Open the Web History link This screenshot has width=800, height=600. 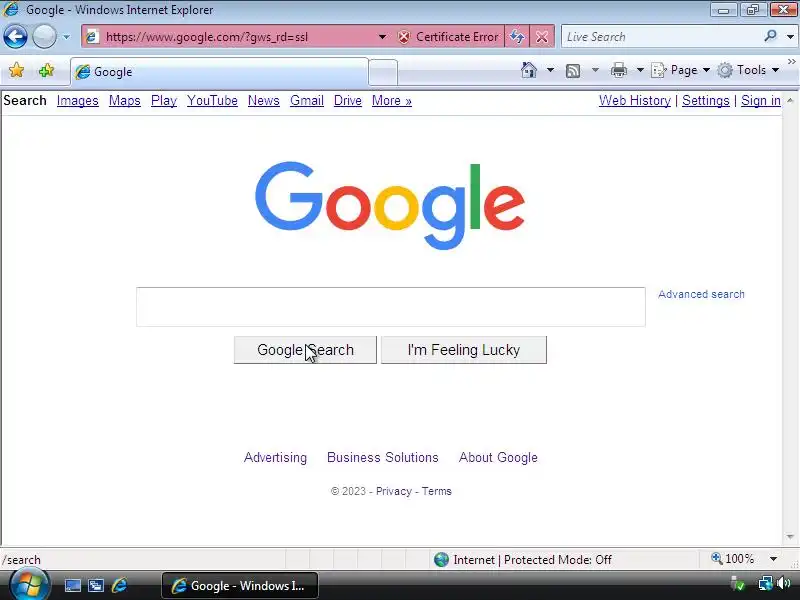tap(635, 101)
